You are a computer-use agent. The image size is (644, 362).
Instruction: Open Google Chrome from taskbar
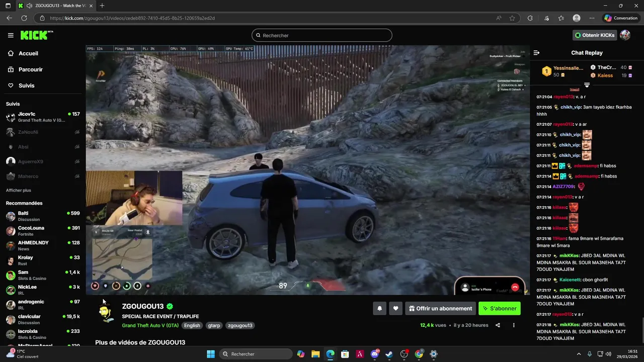(x=419, y=354)
